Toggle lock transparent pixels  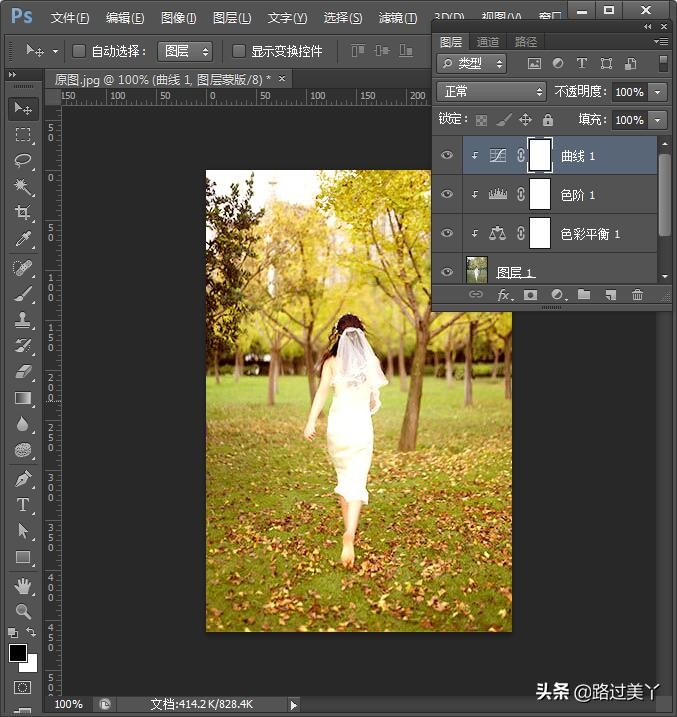point(481,120)
